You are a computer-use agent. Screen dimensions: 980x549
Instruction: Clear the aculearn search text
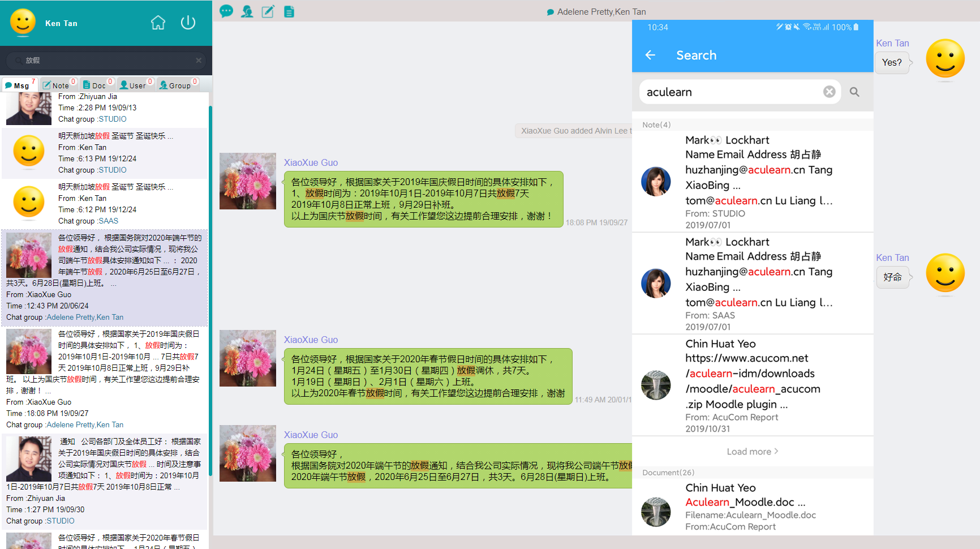[x=829, y=92]
